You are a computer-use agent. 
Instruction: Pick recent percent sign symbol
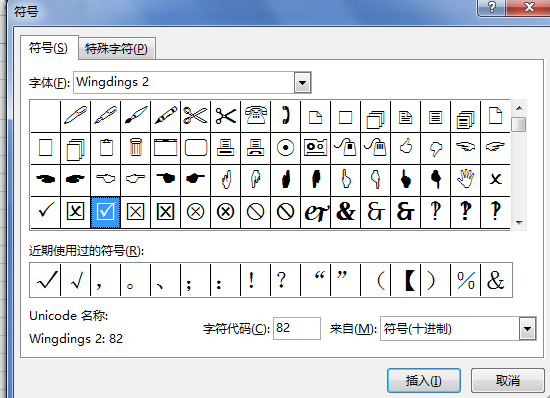pos(465,280)
